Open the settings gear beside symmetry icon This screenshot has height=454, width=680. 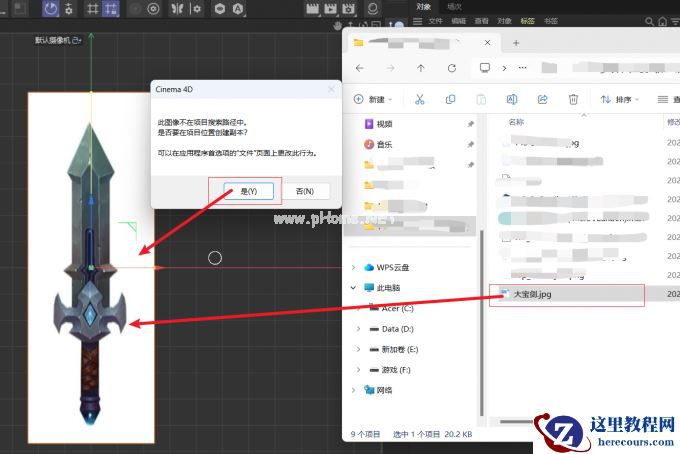(196, 9)
